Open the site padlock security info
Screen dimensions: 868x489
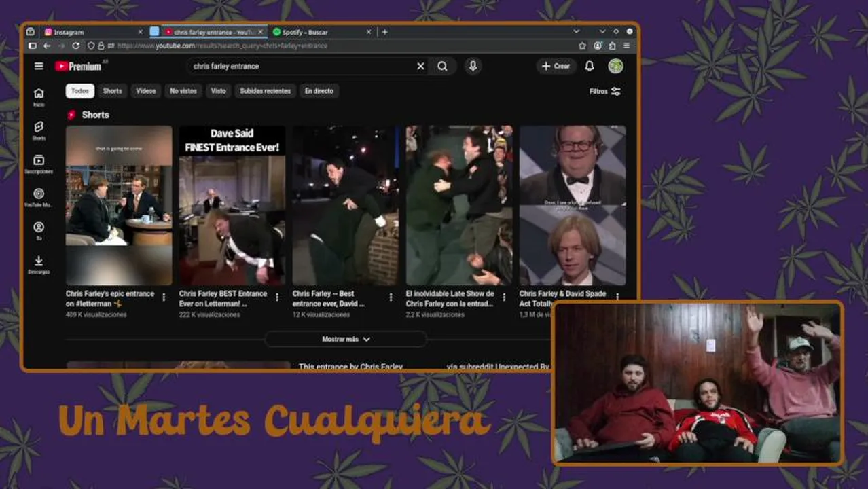(101, 46)
